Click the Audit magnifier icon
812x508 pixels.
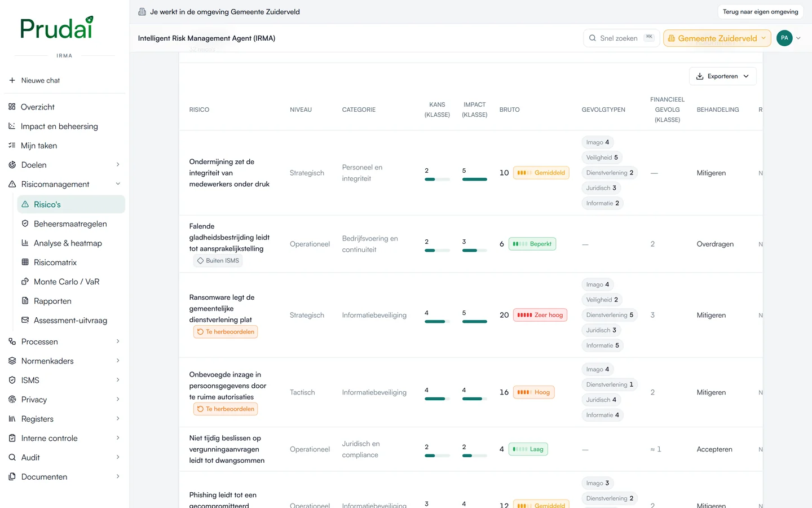point(12,457)
